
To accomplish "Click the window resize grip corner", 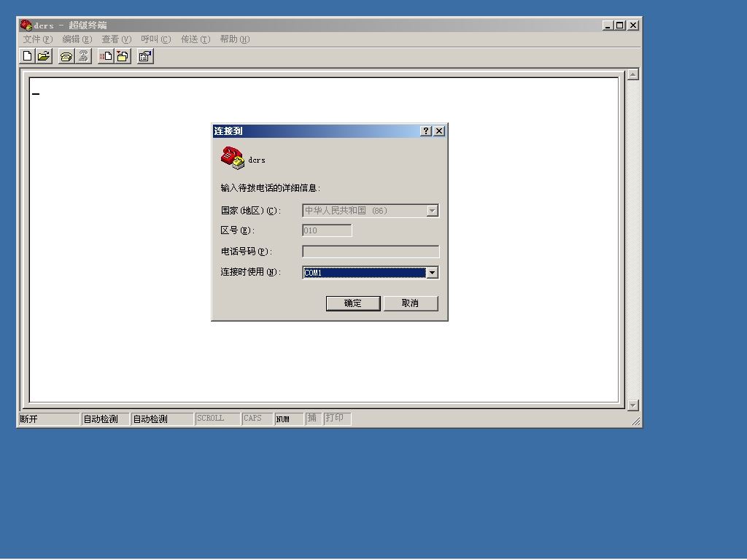I will tap(636, 421).
